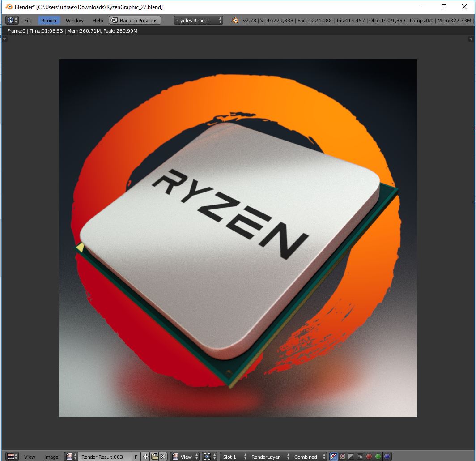Expand the right panel plus toggle

(471, 39)
